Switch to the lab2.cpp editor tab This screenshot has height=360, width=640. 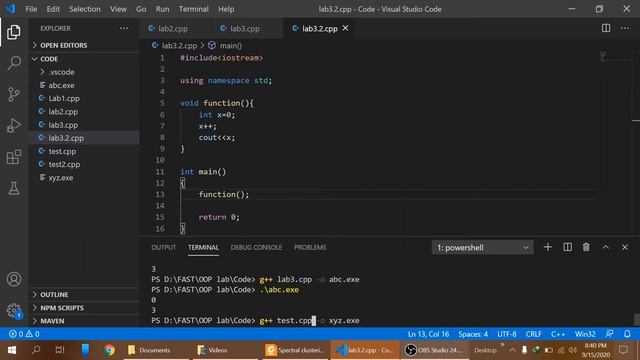click(x=173, y=29)
